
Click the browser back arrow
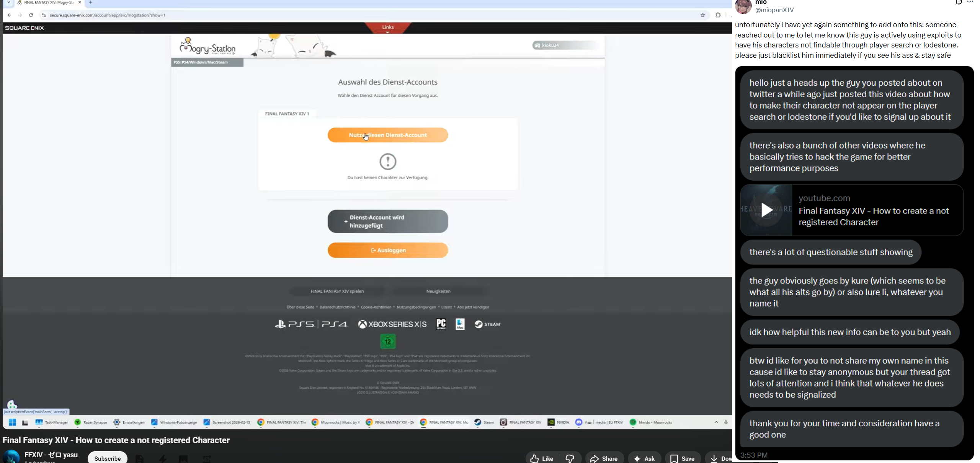click(x=10, y=15)
